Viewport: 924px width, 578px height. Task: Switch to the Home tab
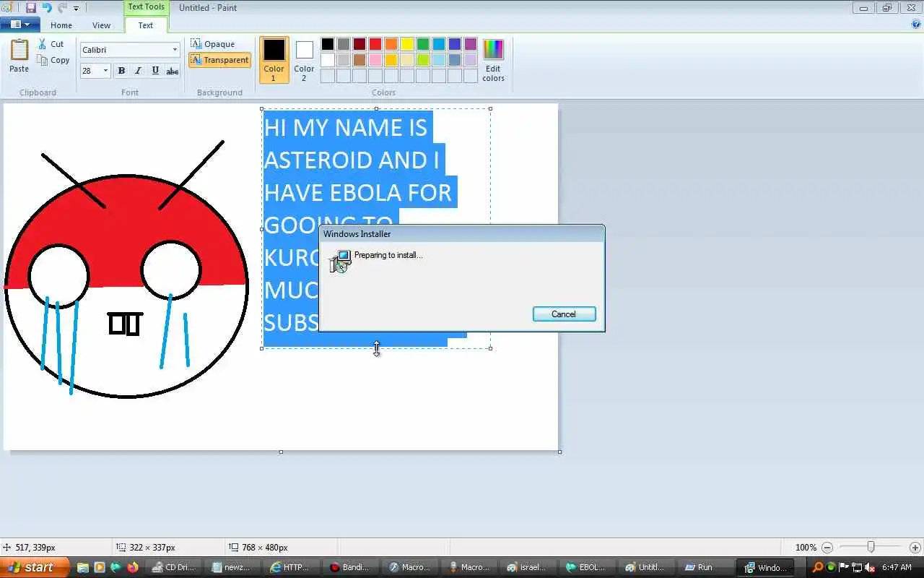61,25
